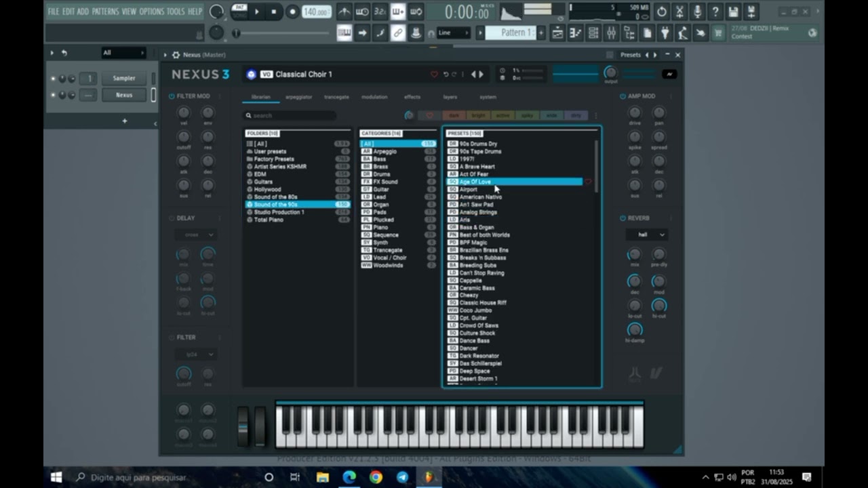868x488 pixels.
Task: Favorite current preset with heart icon
Action: (x=434, y=75)
